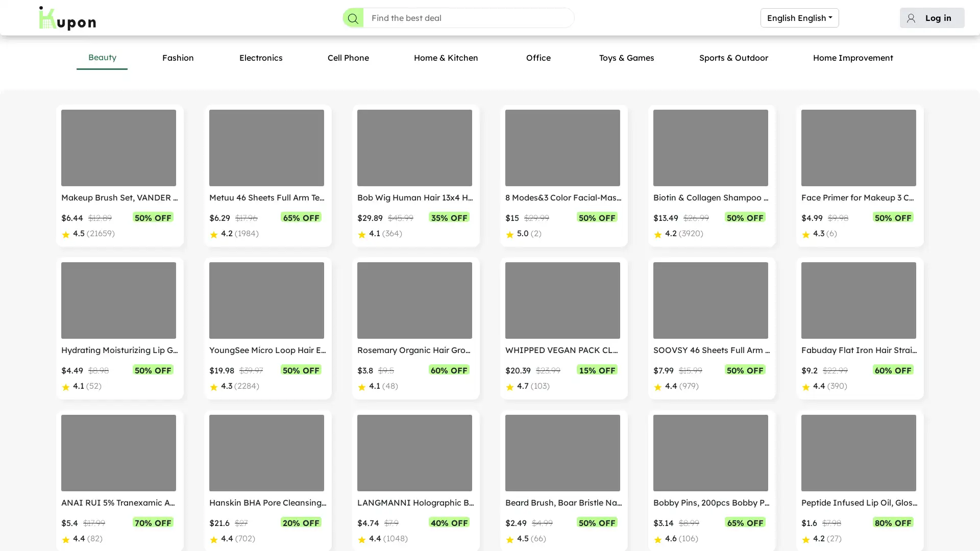Open the Home Improvement category
Image resolution: width=980 pixels, height=551 pixels.
(x=853, y=58)
